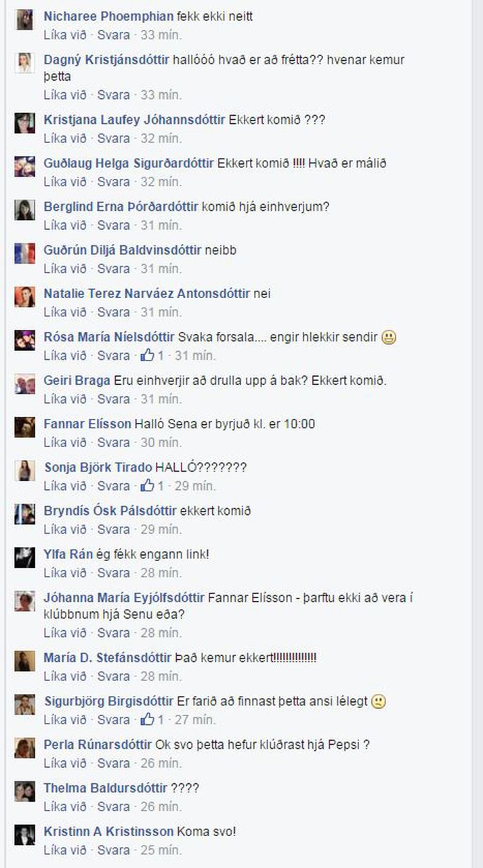Open Nicharee Phoemphian's profile picture

point(25,20)
